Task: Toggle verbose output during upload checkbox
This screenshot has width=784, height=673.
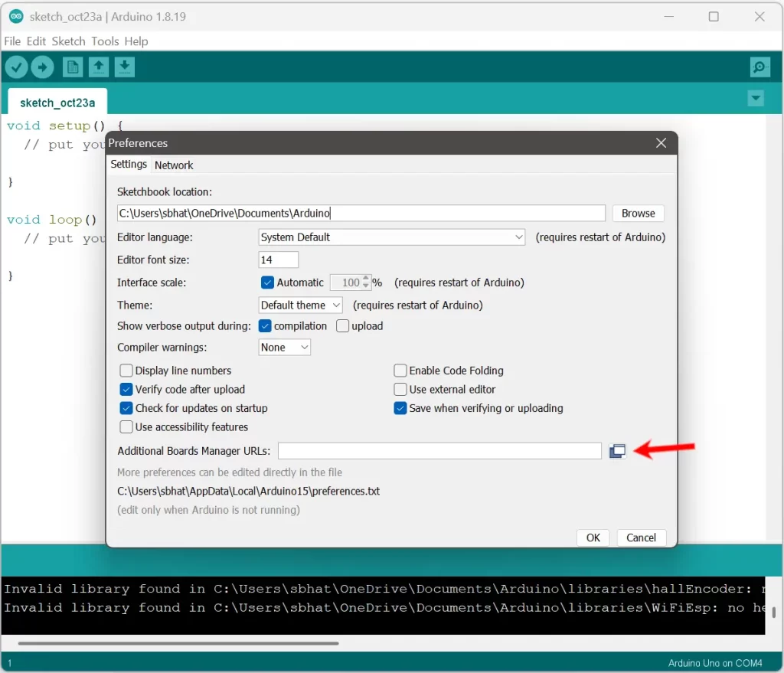Action: 343,326
